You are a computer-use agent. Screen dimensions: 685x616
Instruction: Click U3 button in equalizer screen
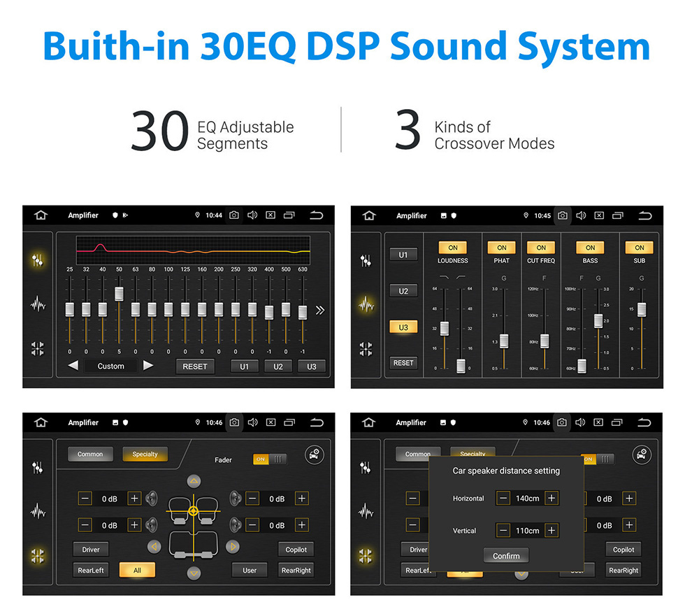[x=312, y=366]
